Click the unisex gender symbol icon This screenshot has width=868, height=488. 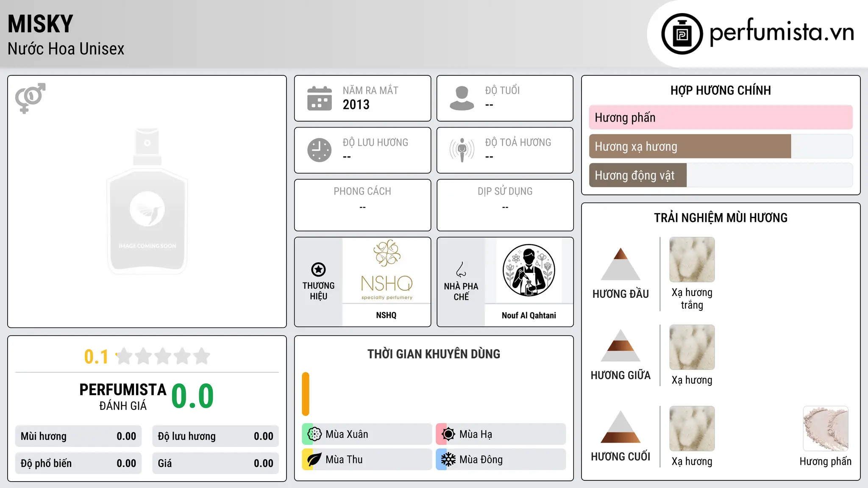30,98
